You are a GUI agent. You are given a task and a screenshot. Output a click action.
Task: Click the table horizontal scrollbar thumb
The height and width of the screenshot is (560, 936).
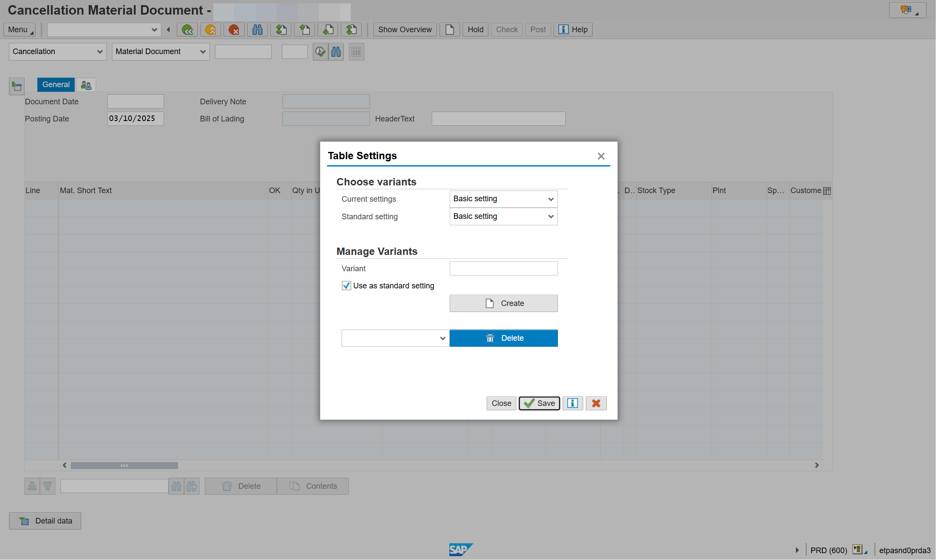(x=124, y=466)
